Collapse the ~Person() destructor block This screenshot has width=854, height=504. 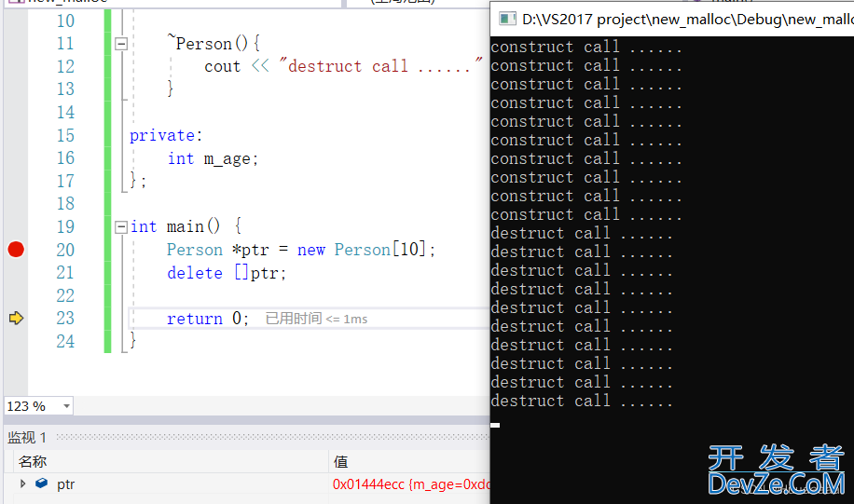pos(121,44)
